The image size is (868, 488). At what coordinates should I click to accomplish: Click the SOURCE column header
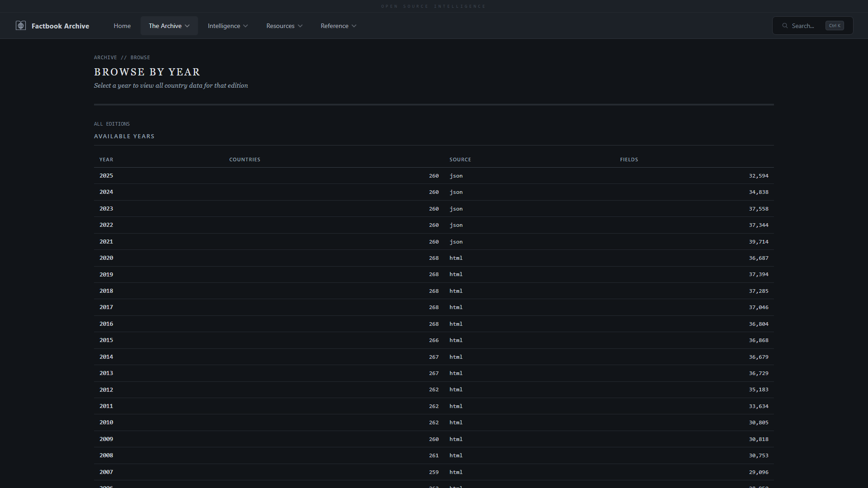tap(460, 160)
